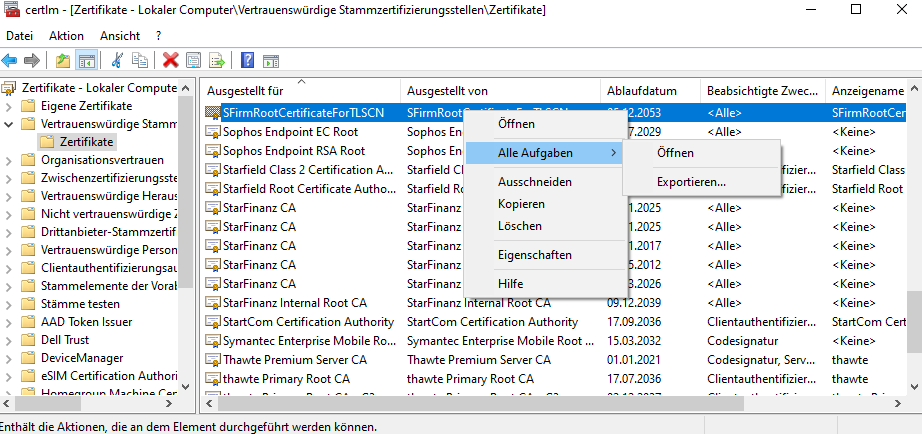Click the Codesignatur cell in the Symantec row
The width and height of the screenshot is (922, 434).
point(743,341)
